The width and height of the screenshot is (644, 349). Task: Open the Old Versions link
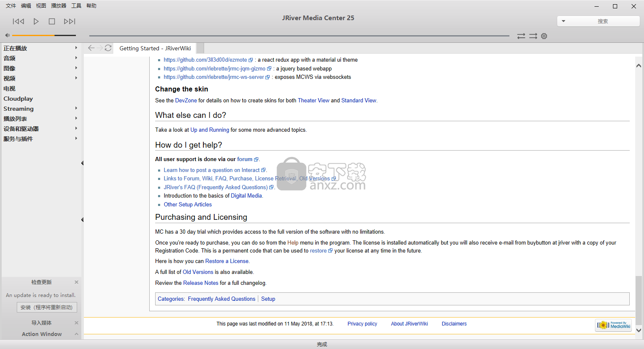pyautogui.click(x=198, y=272)
